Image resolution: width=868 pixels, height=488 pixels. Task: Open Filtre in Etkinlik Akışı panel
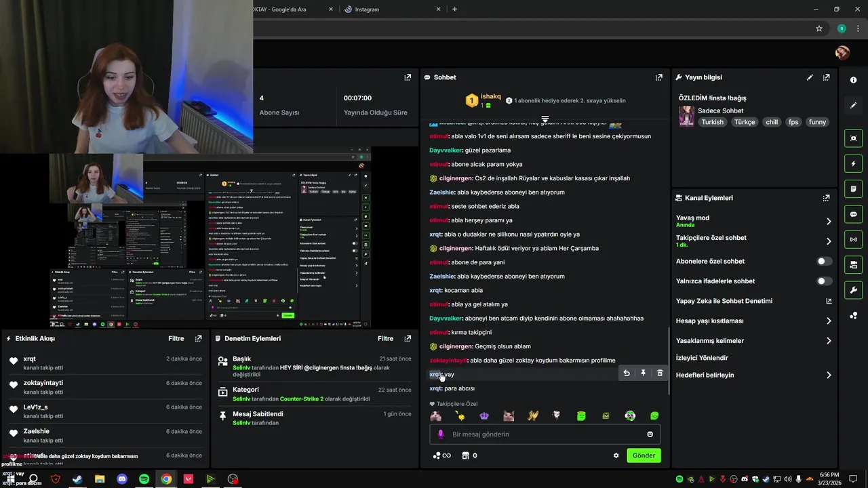[176, 338]
